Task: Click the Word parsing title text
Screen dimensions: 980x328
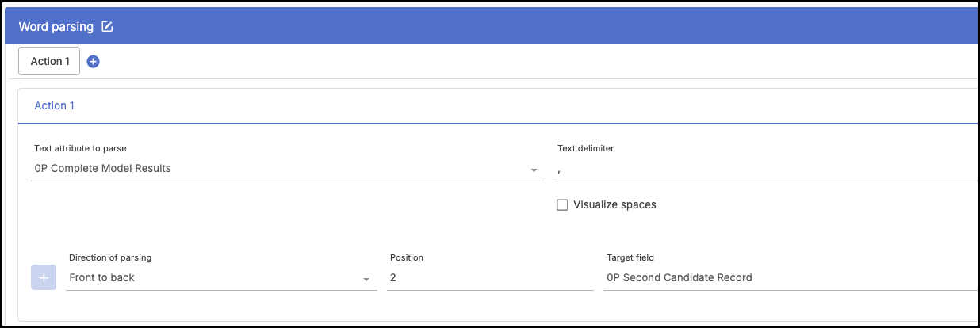Action: [56, 27]
